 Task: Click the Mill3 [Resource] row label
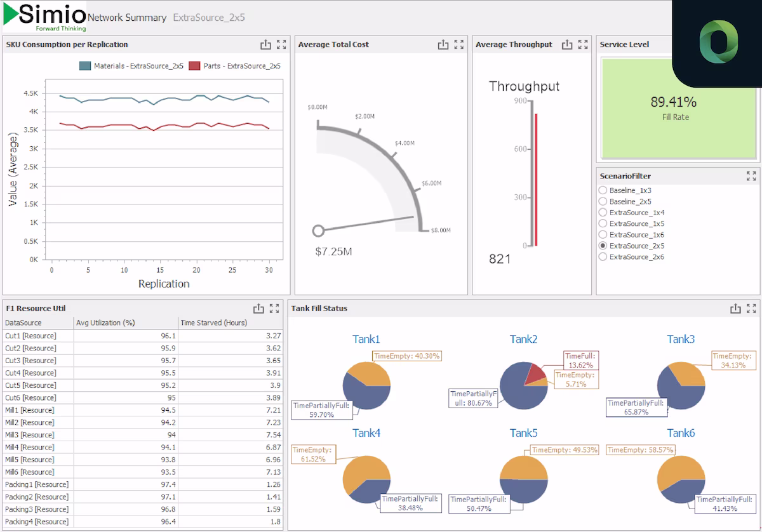[30, 435]
